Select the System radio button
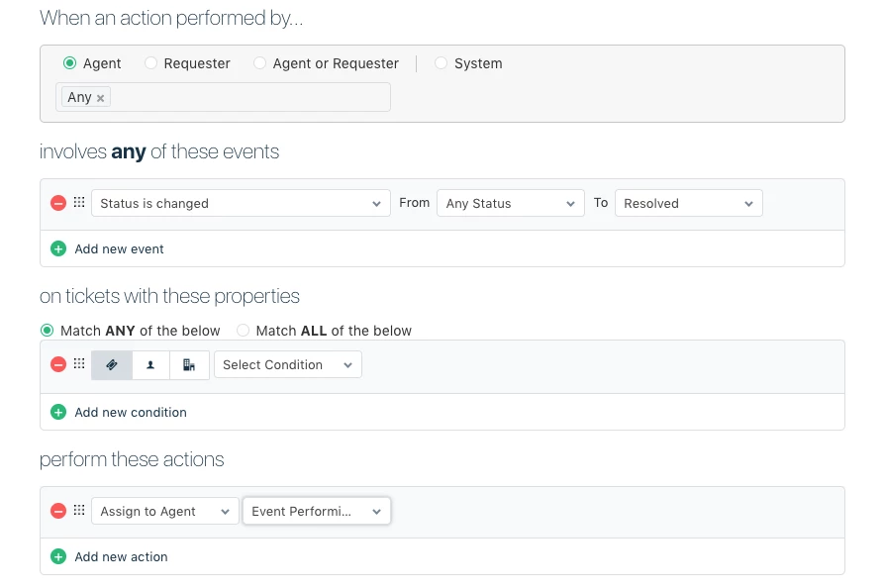Screen dimensions: 885x588 click(x=441, y=63)
